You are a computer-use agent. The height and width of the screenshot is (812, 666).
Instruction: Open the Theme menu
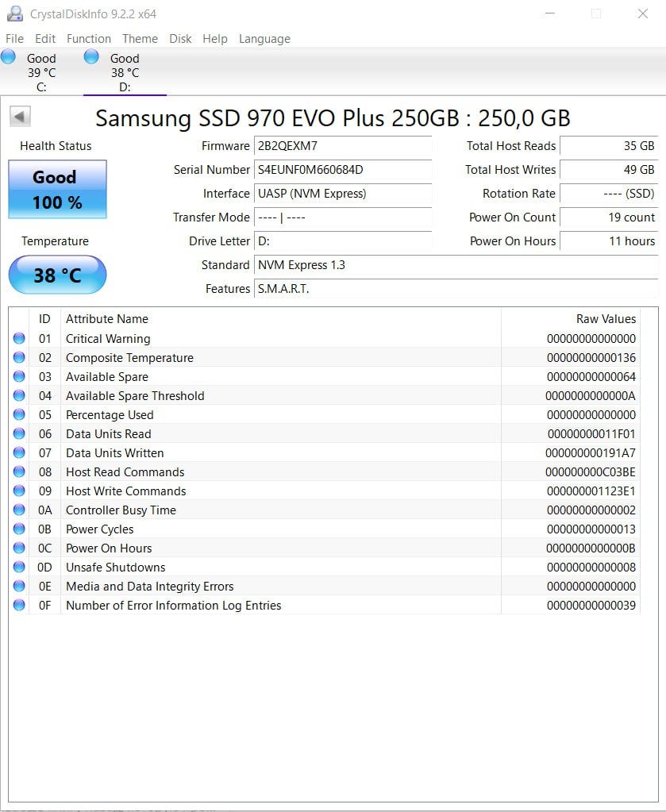(140, 39)
